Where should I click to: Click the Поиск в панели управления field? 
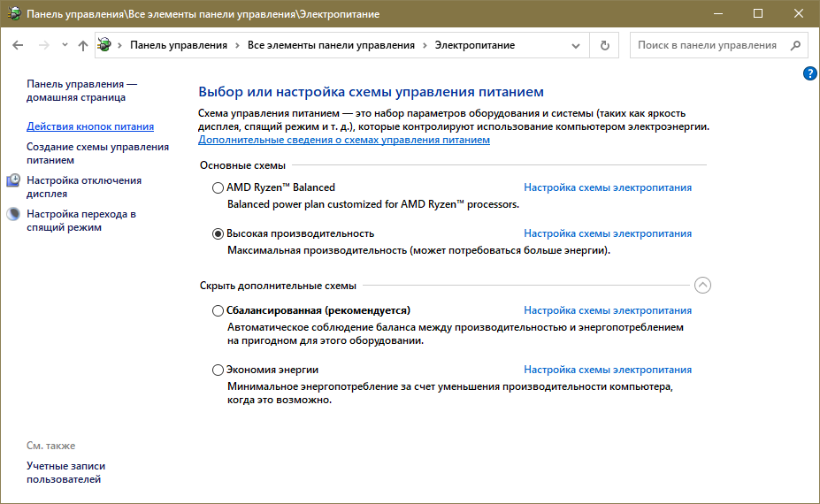[x=707, y=45]
